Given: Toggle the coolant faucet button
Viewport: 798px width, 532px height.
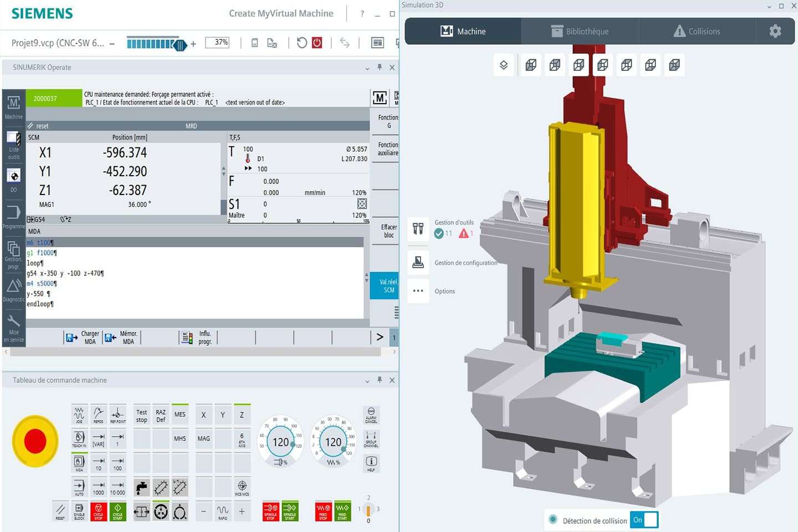Looking at the screenshot, I should [142, 487].
